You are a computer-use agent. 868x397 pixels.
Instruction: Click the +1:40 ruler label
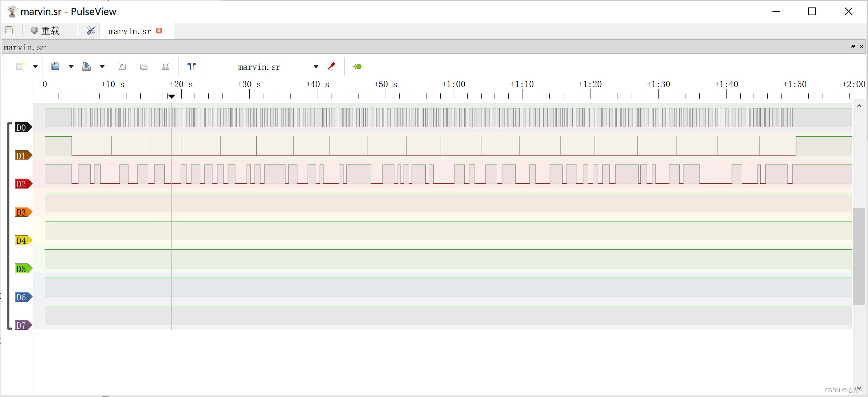(x=726, y=84)
